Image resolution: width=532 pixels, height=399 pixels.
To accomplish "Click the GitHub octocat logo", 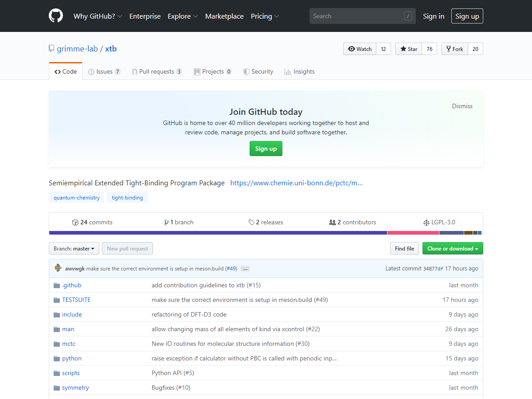I will (x=56, y=16).
